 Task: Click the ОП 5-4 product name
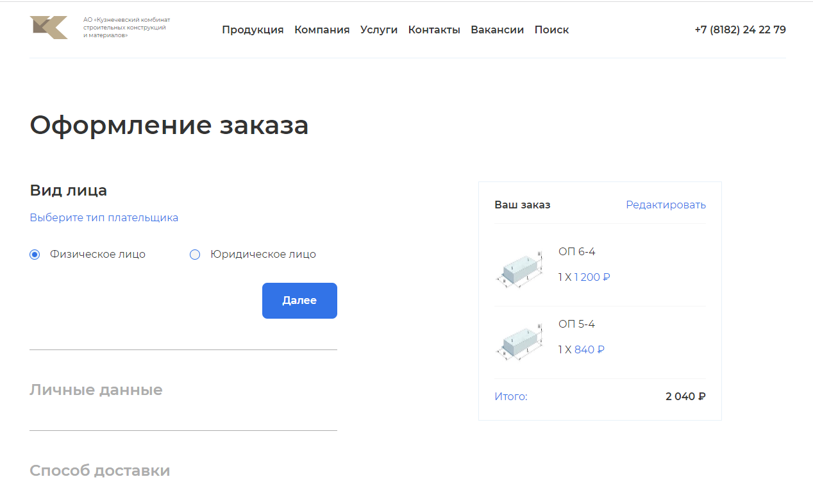click(x=576, y=324)
